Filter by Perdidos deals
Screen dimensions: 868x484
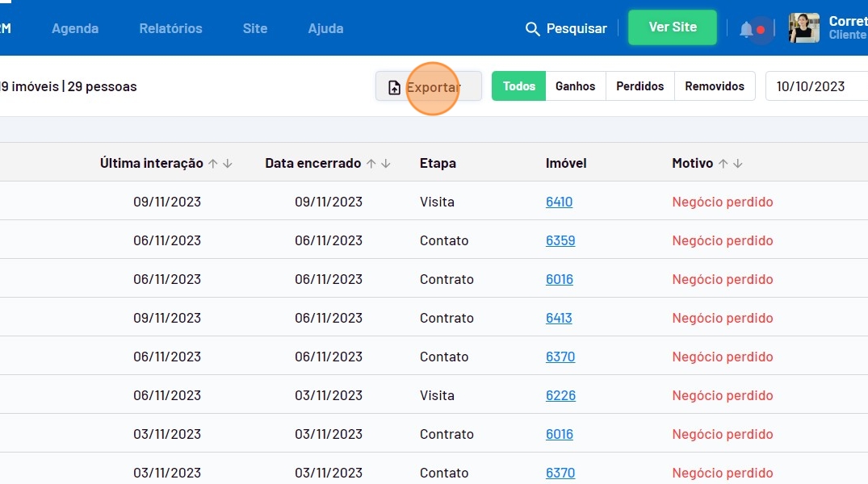(x=639, y=86)
